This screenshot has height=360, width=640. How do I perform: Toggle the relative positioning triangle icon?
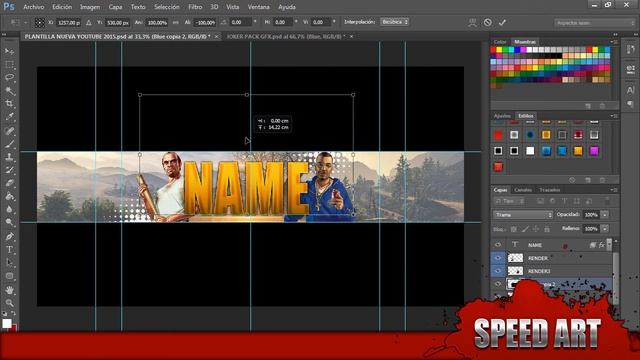pyautogui.click(x=89, y=22)
